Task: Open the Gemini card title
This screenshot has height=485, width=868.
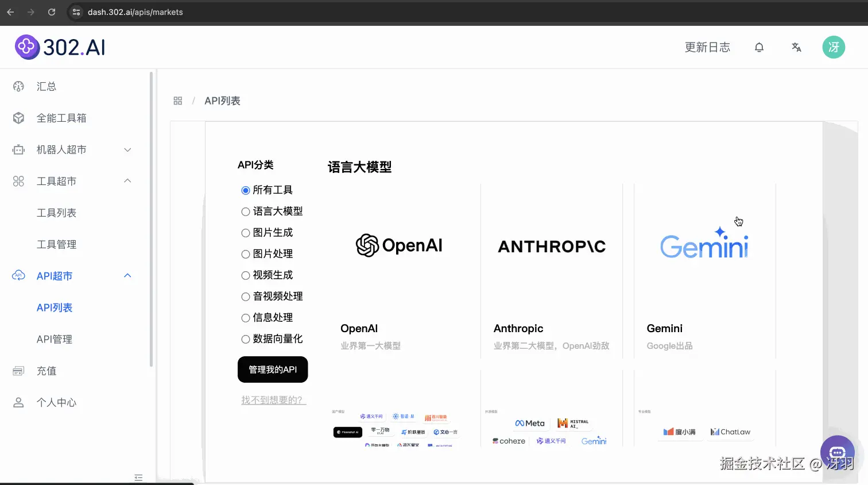Action: (x=665, y=328)
